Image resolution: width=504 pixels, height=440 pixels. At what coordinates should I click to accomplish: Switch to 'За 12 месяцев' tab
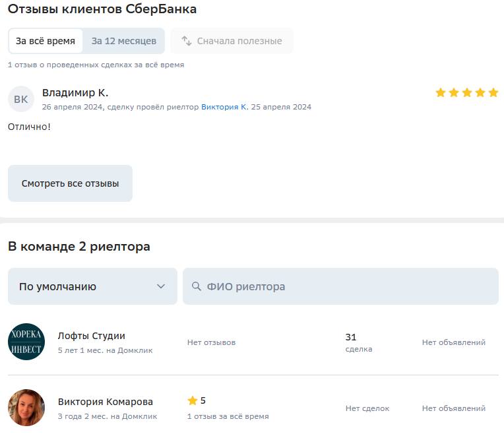124,41
